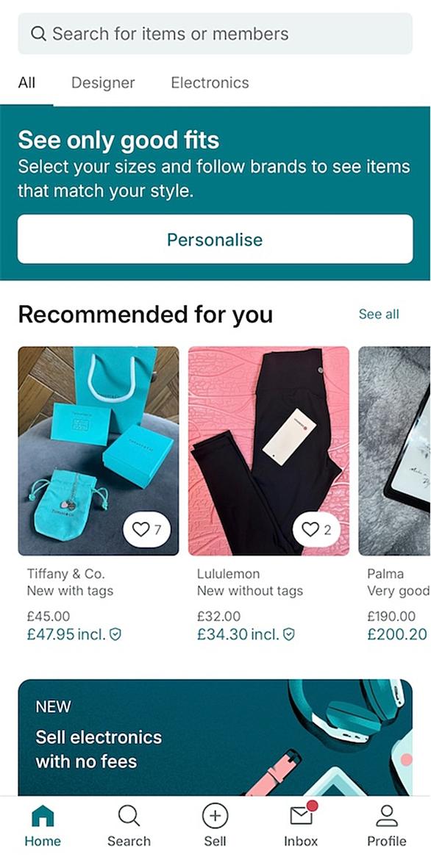This screenshot has height=868, width=431.
Task: Tap buyer protection shield beside £34.30
Action: (x=288, y=634)
